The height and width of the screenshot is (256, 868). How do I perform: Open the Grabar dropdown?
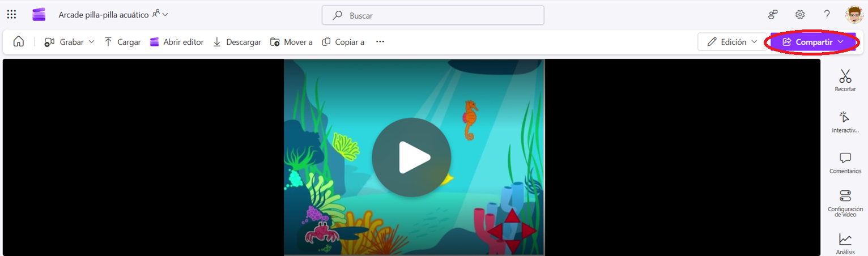coord(69,42)
